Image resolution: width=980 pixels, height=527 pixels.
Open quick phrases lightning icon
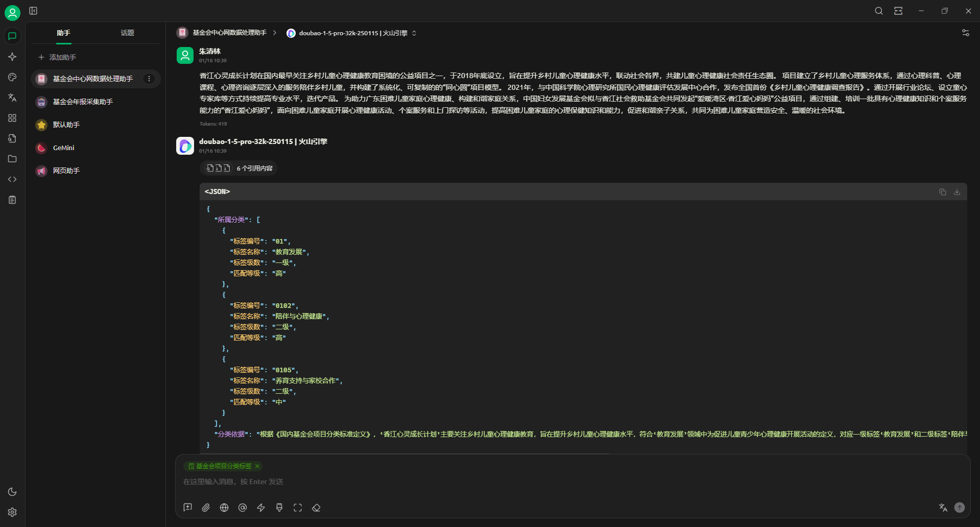coord(261,508)
